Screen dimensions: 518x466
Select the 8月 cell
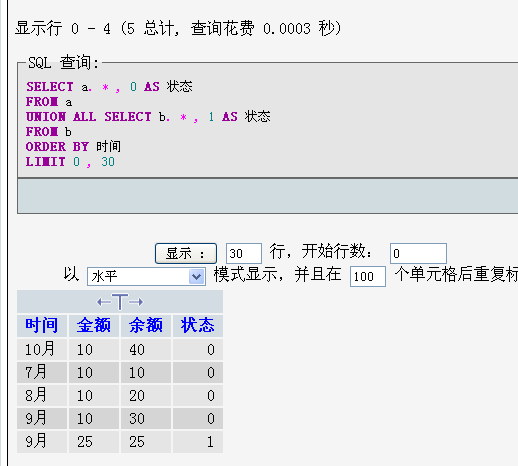point(42,395)
